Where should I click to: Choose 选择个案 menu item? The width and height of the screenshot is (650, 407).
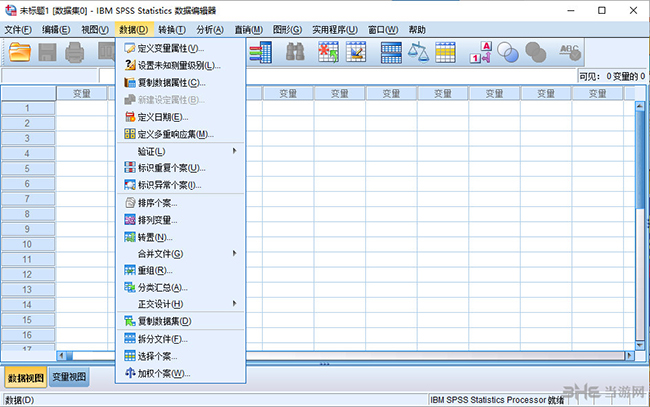click(x=181, y=356)
